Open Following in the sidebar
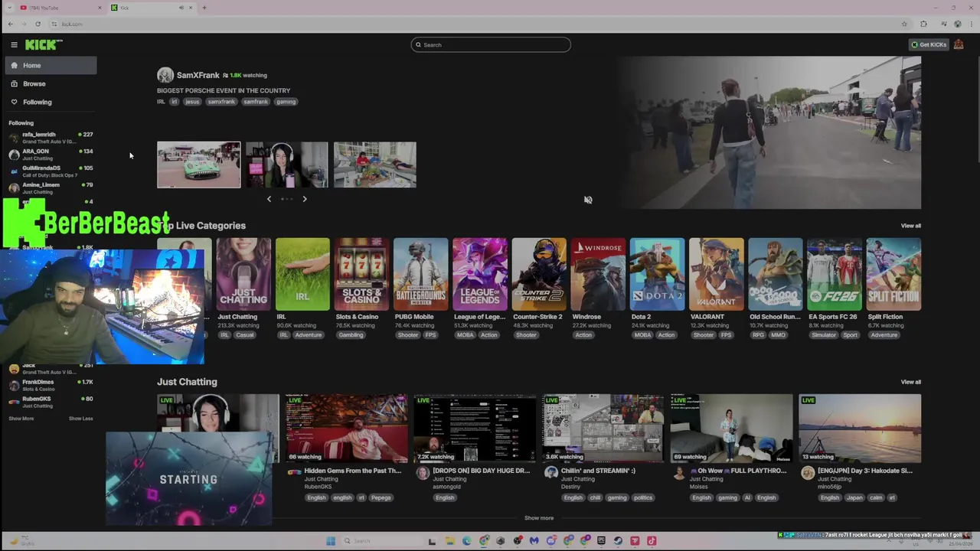 (51, 102)
